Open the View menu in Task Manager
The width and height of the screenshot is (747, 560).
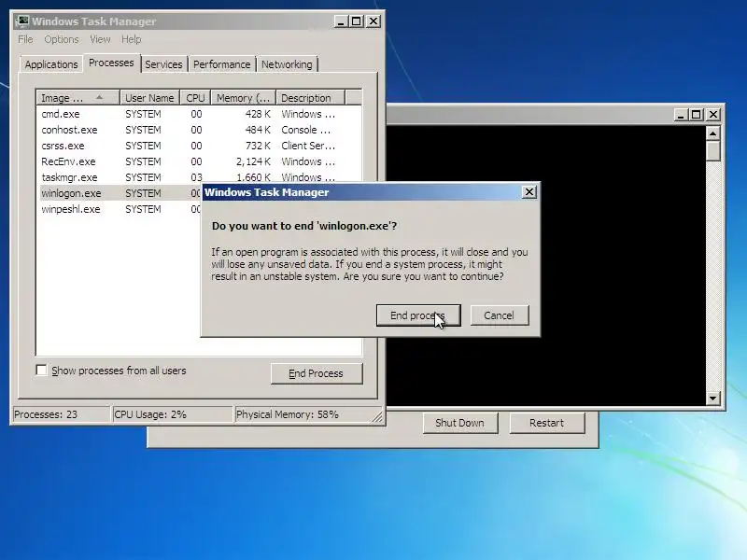pos(100,39)
